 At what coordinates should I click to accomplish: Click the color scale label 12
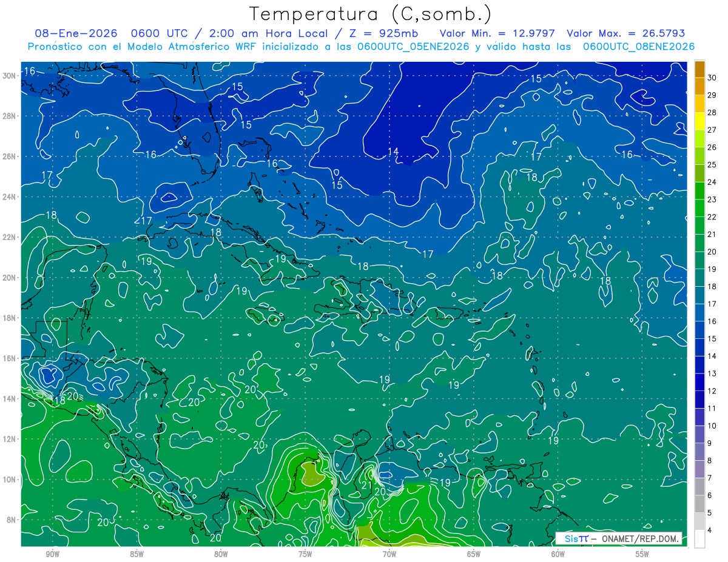point(712,390)
